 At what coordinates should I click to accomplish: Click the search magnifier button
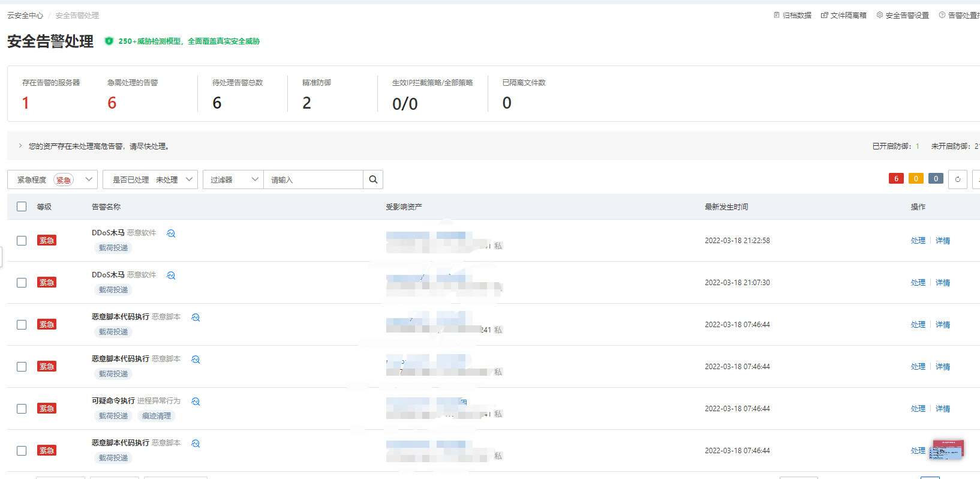[x=373, y=179]
